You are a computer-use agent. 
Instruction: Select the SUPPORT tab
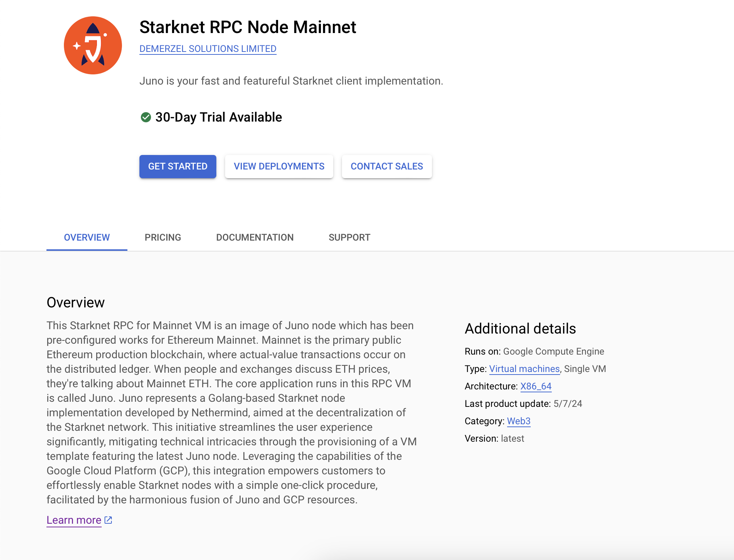coord(349,237)
